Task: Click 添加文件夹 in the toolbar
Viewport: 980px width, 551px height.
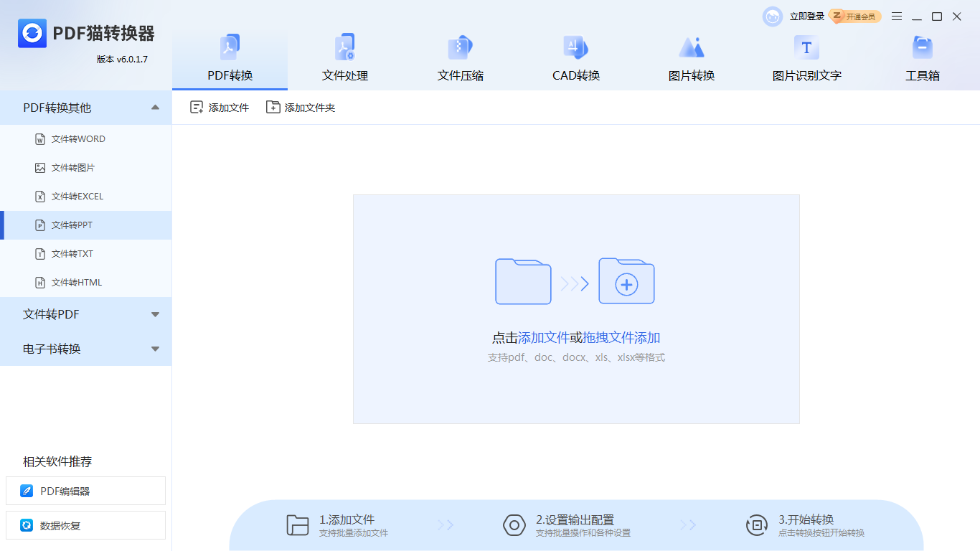Action: point(301,108)
